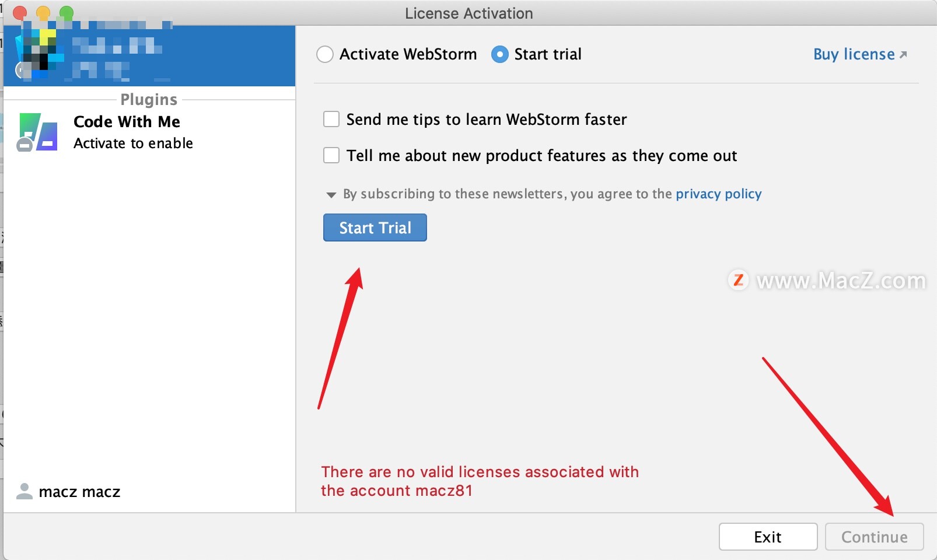Screen dimensions: 937x560
Task: Click the Continue button
Action: (874, 537)
